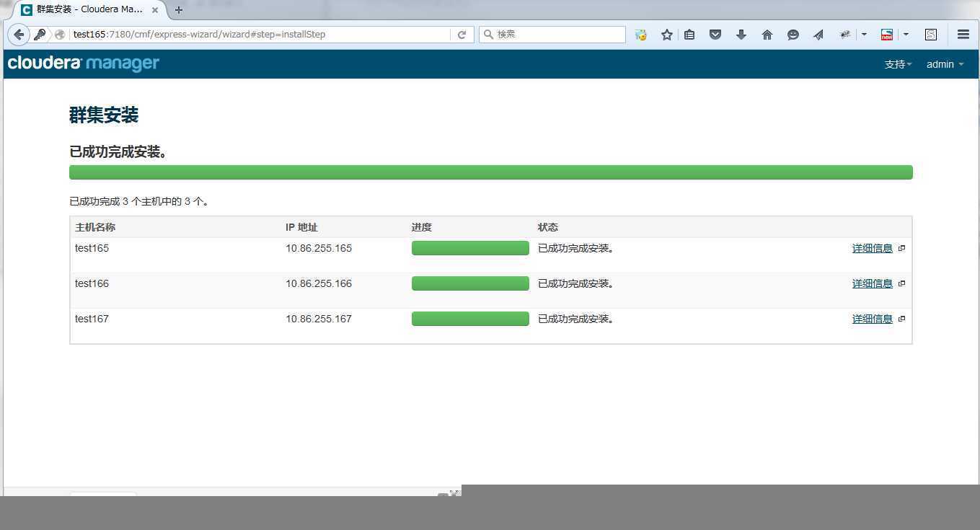The image size is (980, 530).
Task: Select IP address 10.86.255.167
Action: (x=319, y=319)
